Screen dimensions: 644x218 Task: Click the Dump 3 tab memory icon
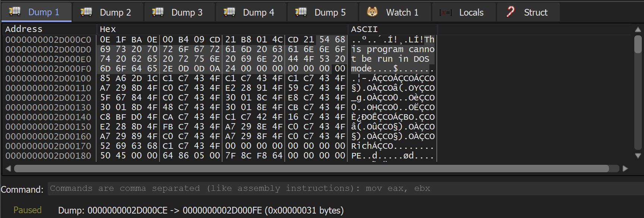pos(158,12)
